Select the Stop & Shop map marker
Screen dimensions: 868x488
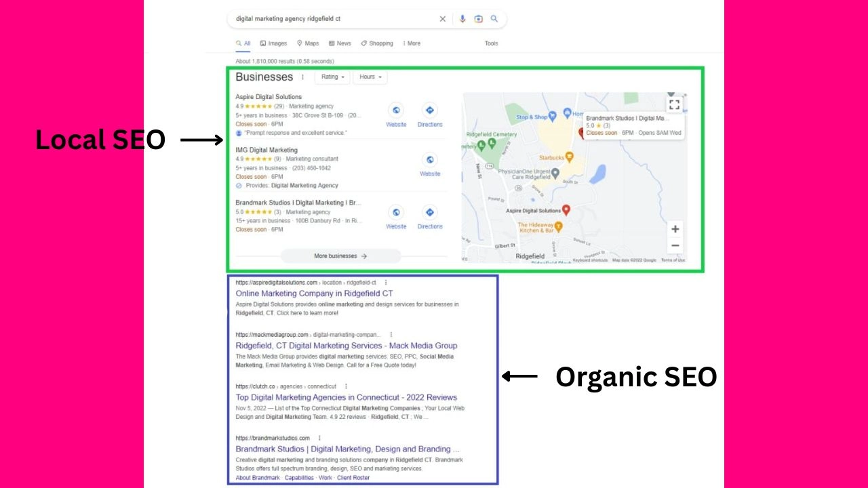[551, 116]
